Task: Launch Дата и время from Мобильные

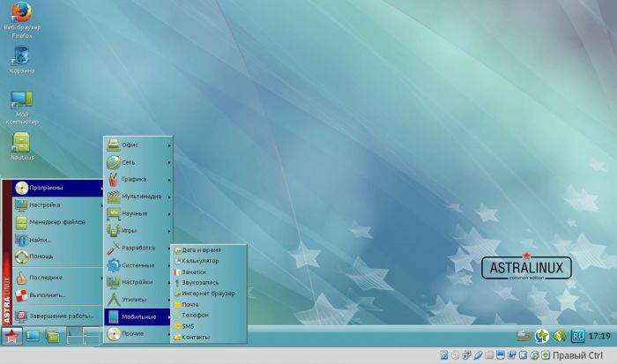Action: (209, 250)
